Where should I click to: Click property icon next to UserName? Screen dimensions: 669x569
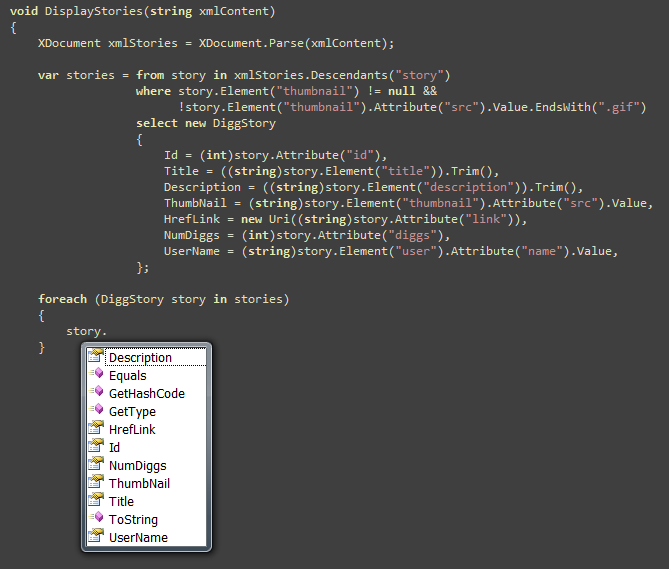[x=96, y=535]
